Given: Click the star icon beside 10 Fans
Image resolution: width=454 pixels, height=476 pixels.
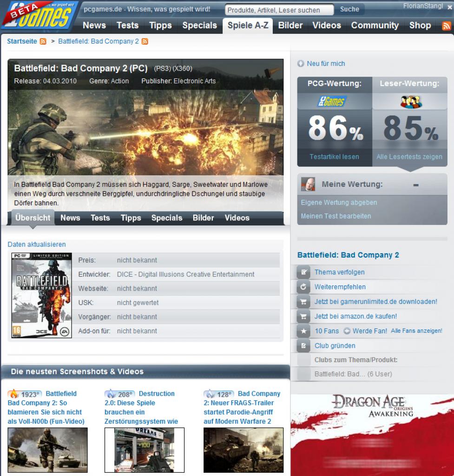Looking at the screenshot, I should 303,331.
